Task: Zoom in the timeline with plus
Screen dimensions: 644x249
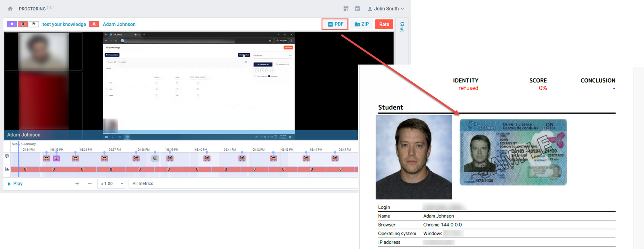Action: click(77, 184)
